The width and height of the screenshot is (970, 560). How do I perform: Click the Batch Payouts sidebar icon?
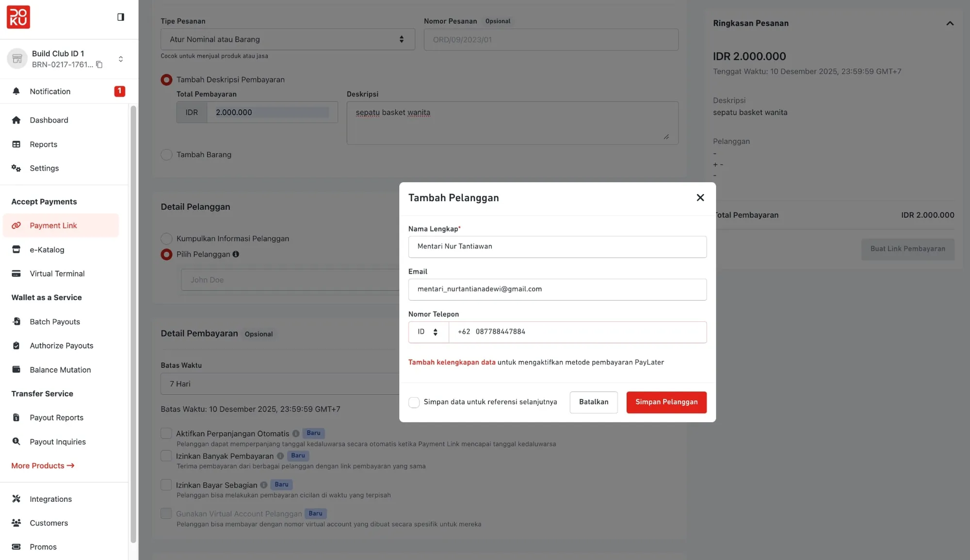coord(16,321)
